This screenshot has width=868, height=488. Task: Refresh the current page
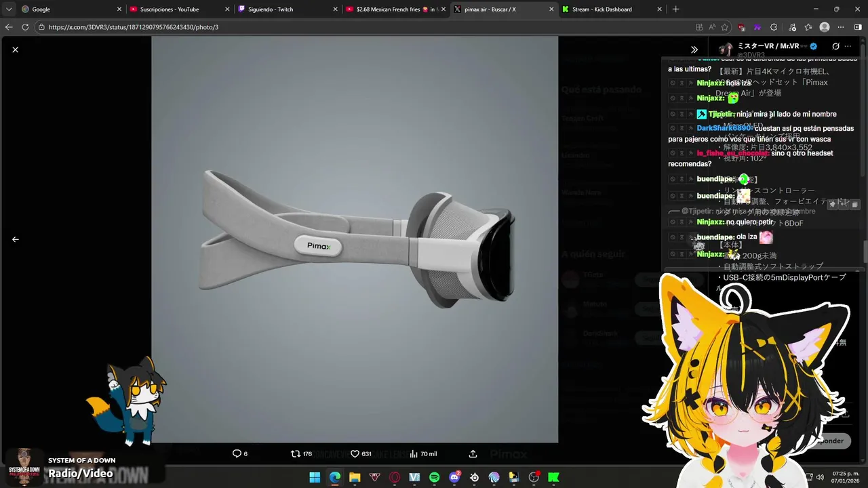25,27
